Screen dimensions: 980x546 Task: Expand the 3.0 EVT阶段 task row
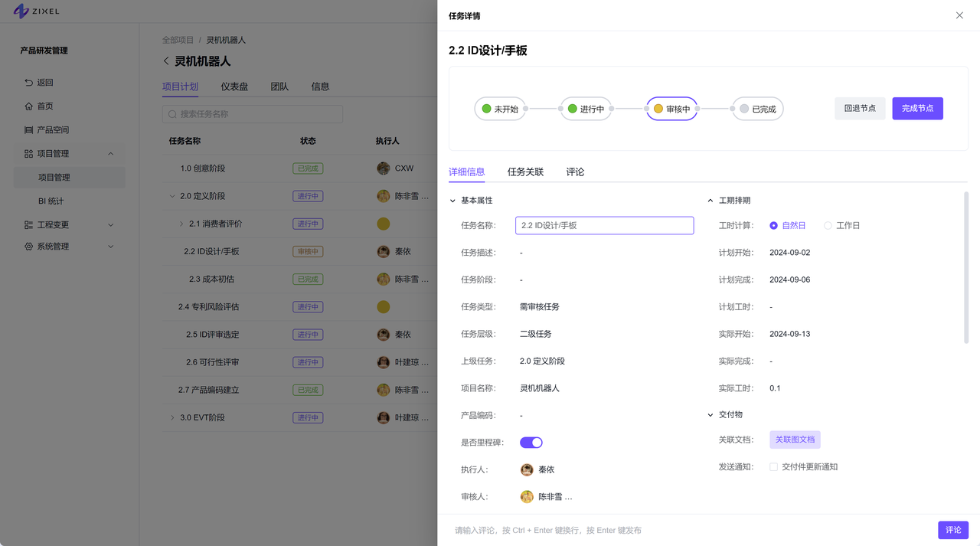(172, 418)
